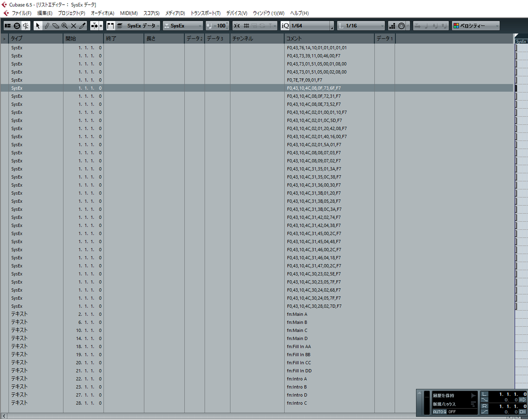Screen dimensions: 528x420
Task: Click the color squares icon beside ベロシティー
Action: point(456,26)
